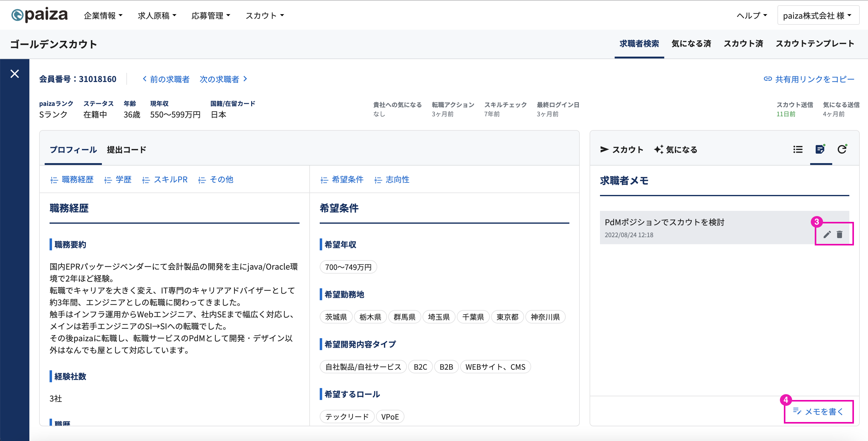This screenshot has height=441, width=868.
Task: Jump to 職務経歴 section link
Action: click(72, 180)
